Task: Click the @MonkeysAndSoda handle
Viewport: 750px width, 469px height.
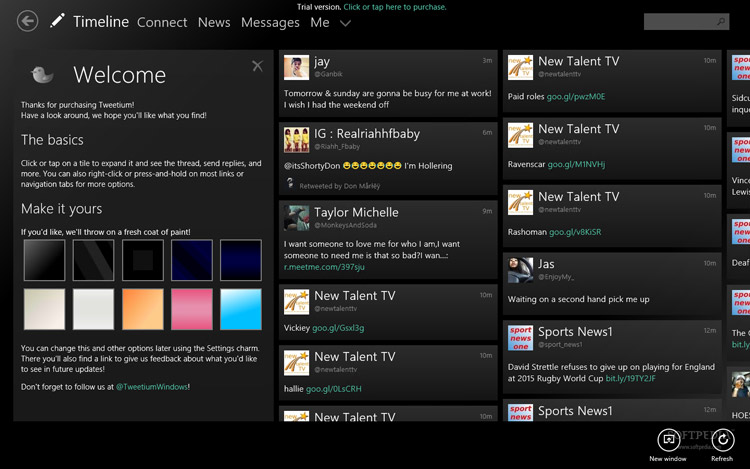Action: tap(345, 225)
